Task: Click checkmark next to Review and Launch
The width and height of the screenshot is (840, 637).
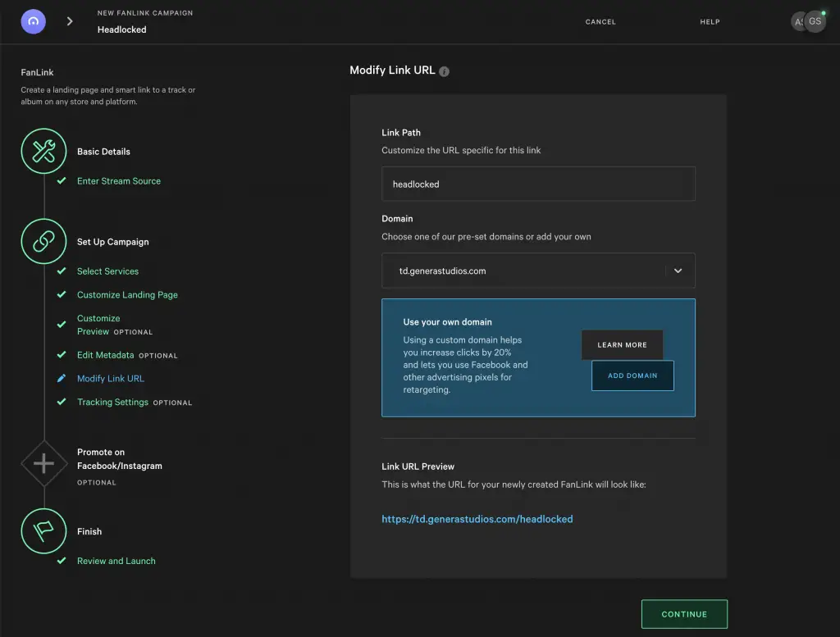Action: tap(62, 561)
